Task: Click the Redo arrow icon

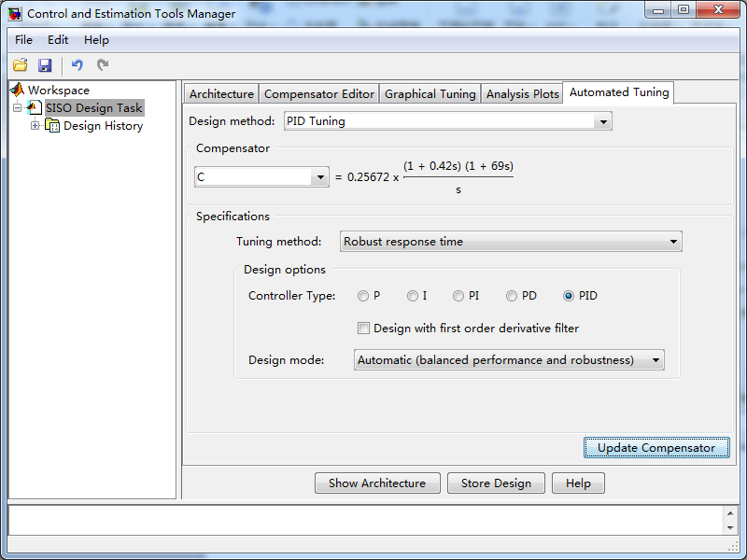Action: [x=103, y=64]
